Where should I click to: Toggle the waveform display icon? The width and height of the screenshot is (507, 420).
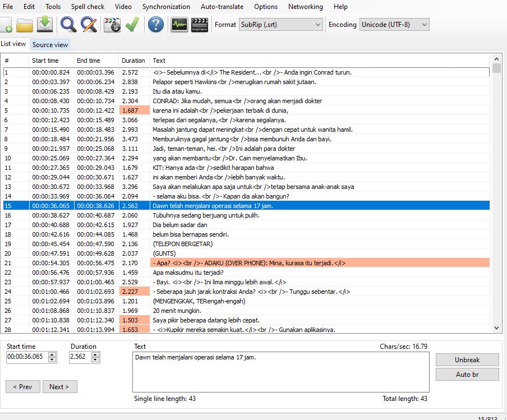179,25
